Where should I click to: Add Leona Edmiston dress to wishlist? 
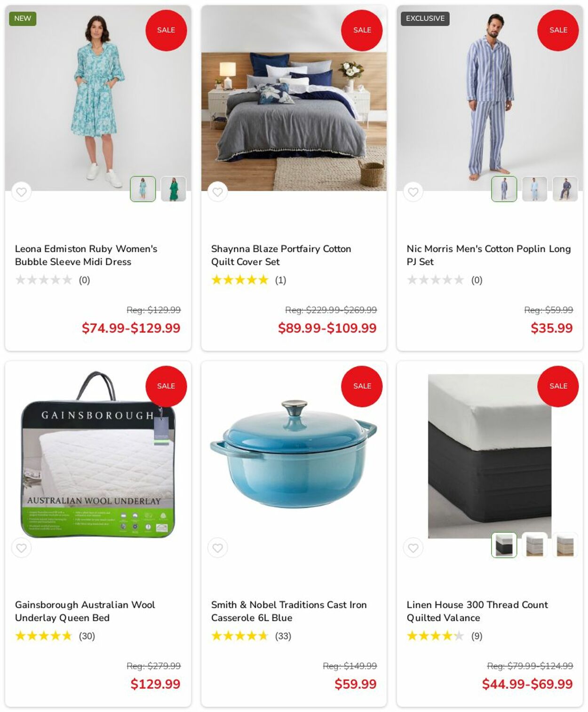coord(21,192)
